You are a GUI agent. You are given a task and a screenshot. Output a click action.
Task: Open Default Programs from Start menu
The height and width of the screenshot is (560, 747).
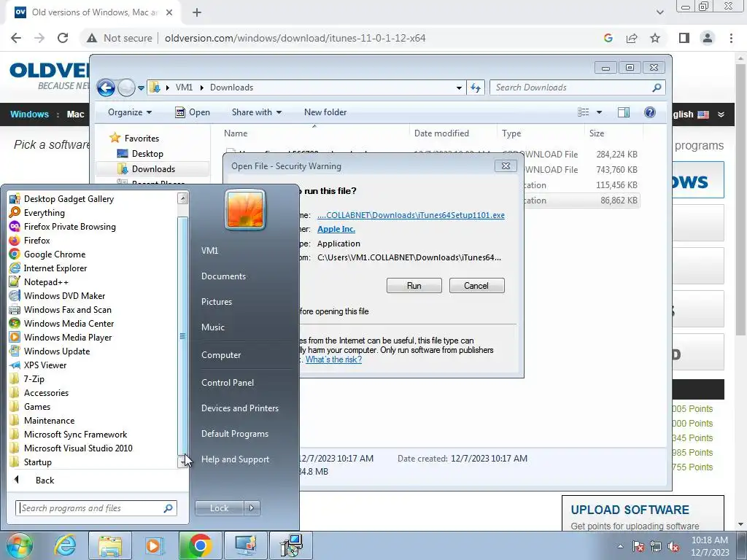tap(235, 434)
